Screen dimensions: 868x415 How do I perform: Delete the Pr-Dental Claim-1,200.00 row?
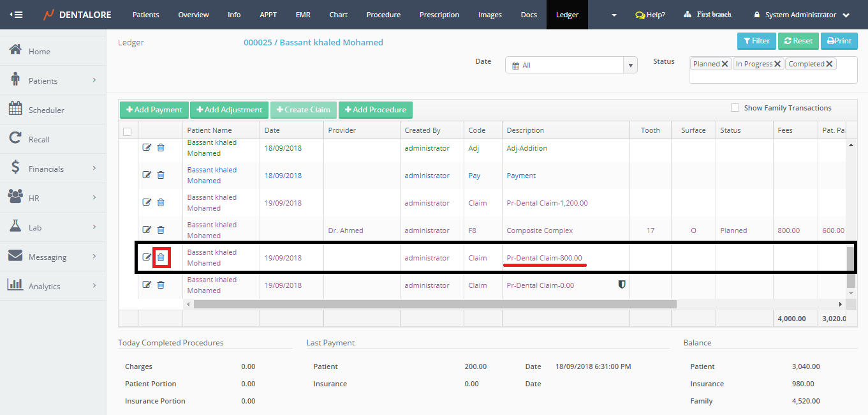(161, 202)
